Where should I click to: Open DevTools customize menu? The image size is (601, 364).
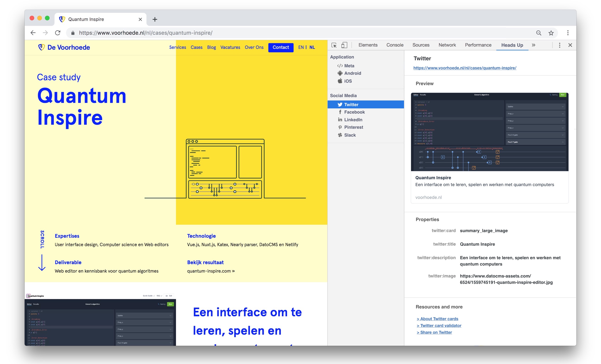(559, 45)
